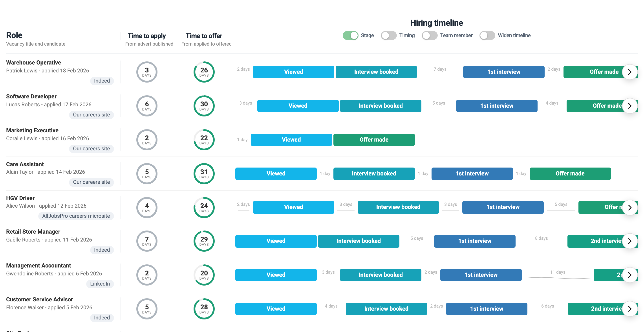Select 1st interview stage for Management Accountant
Image resolution: width=644 pixels, height=332 pixels.
coord(481,275)
